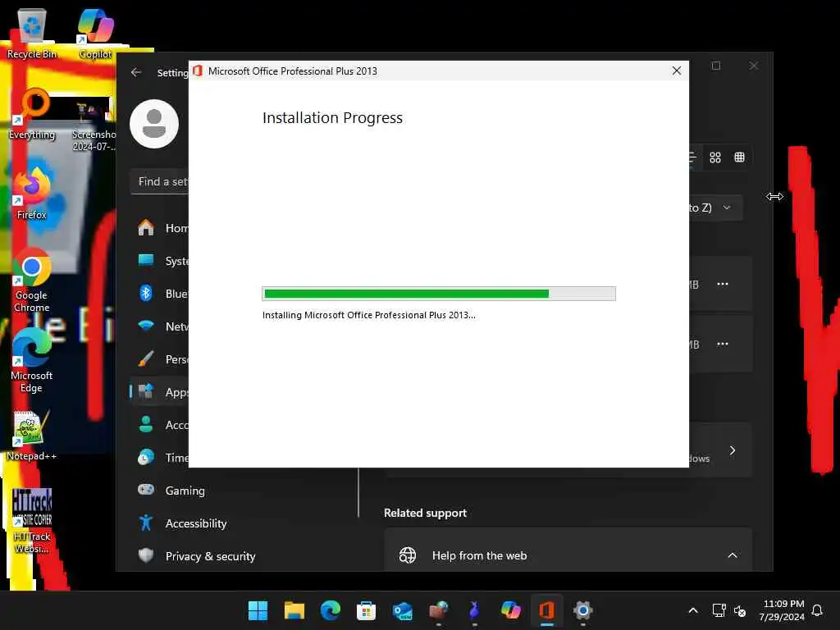The width and height of the screenshot is (840, 630).
Task: Select Apps in the Settings sidebar
Action: 160,392
